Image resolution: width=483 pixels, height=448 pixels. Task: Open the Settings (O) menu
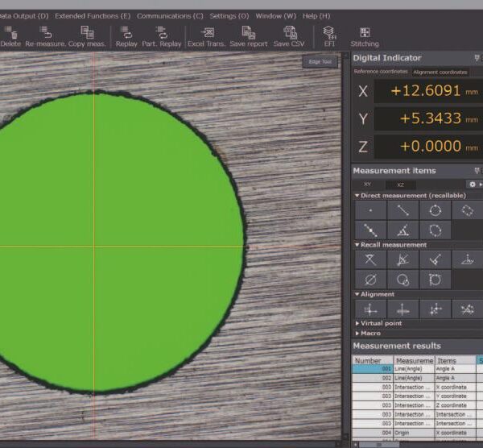click(229, 15)
